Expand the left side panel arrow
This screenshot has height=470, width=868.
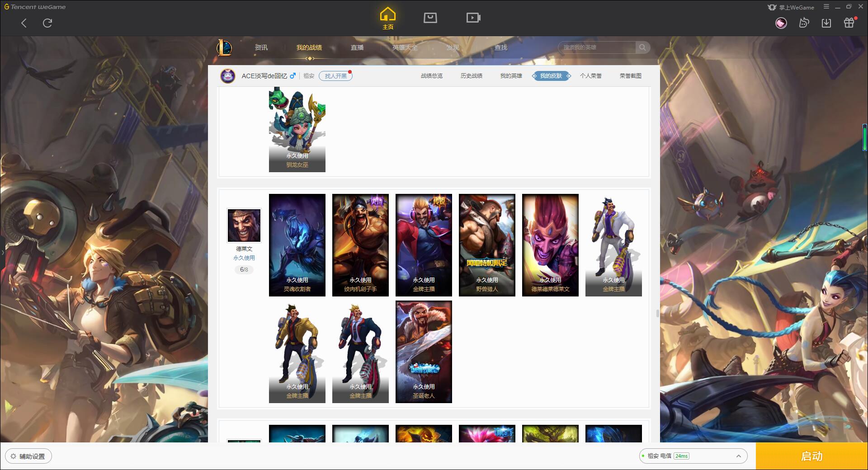tap(2, 252)
